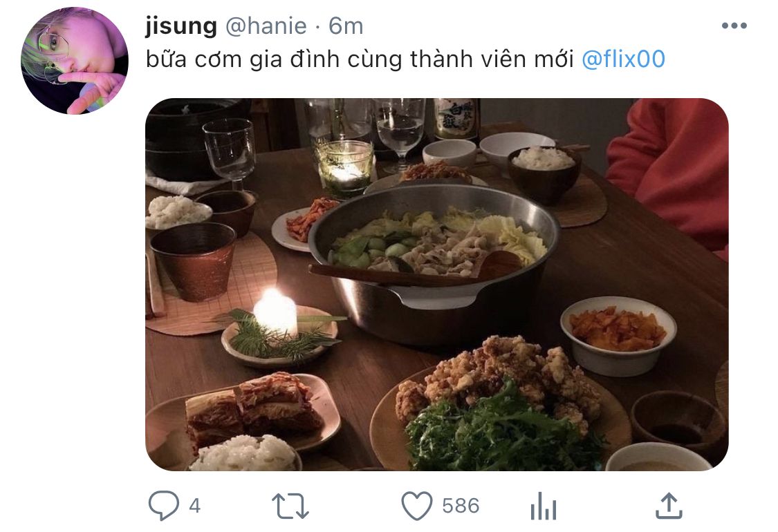Screen dimensions: 778x532
Task: Click the 586 likes count
Action: point(461,506)
